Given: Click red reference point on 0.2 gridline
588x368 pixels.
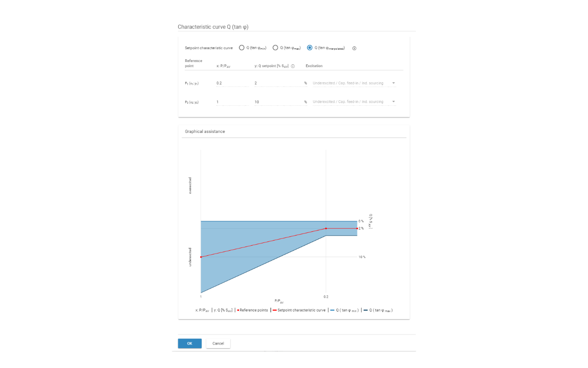Looking at the screenshot, I should click(x=326, y=228).
